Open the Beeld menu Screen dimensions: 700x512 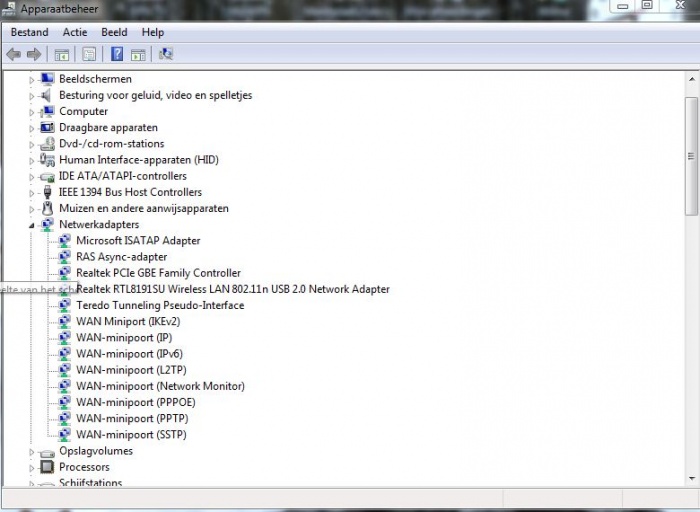pyautogui.click(x=114, y=32)
